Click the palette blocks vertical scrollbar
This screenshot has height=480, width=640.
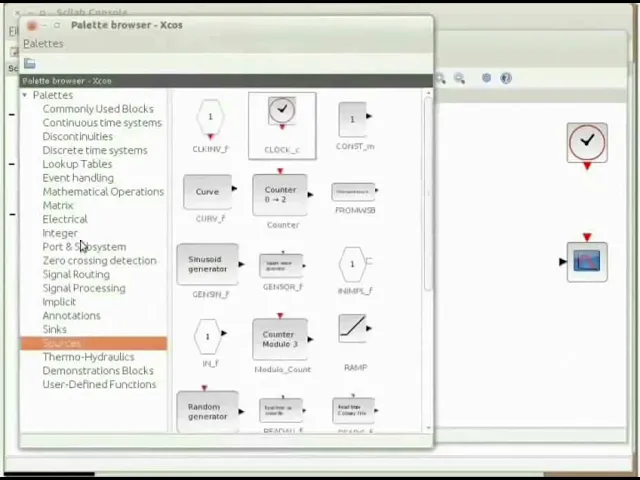click(428, 194)
